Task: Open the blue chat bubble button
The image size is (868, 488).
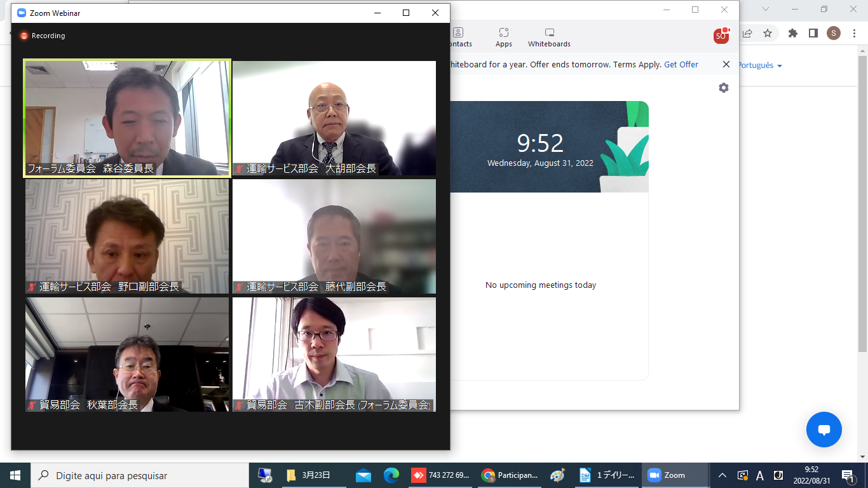Action: tap(824, 430)
